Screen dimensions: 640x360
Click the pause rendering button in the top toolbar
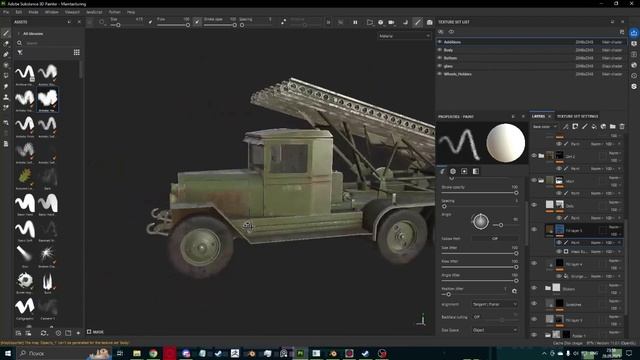coord(355,22)
